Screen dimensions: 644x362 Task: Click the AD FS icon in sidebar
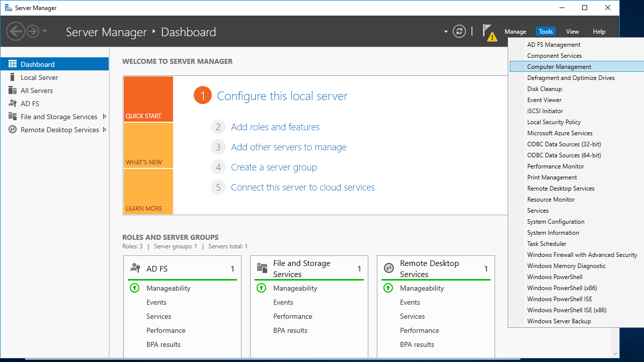click(13, 104)
